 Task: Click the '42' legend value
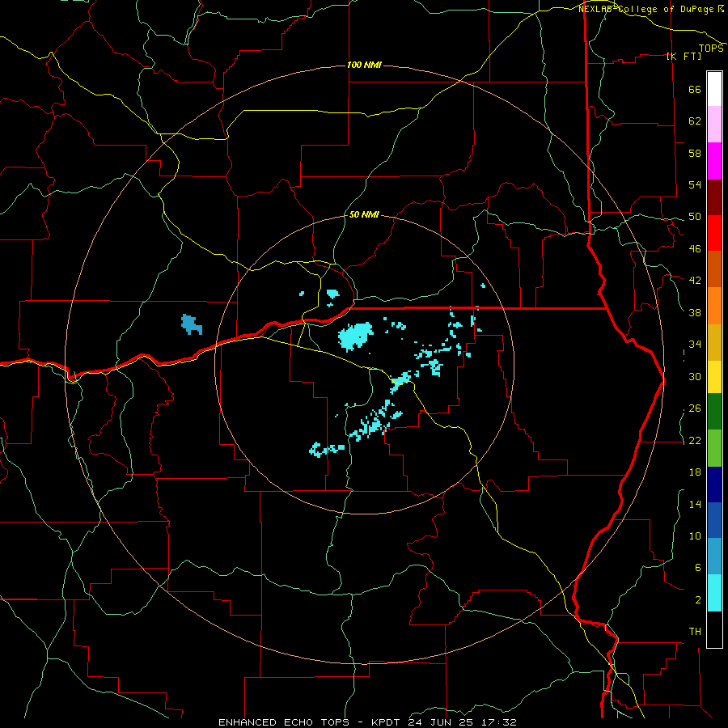coord(695,281)
